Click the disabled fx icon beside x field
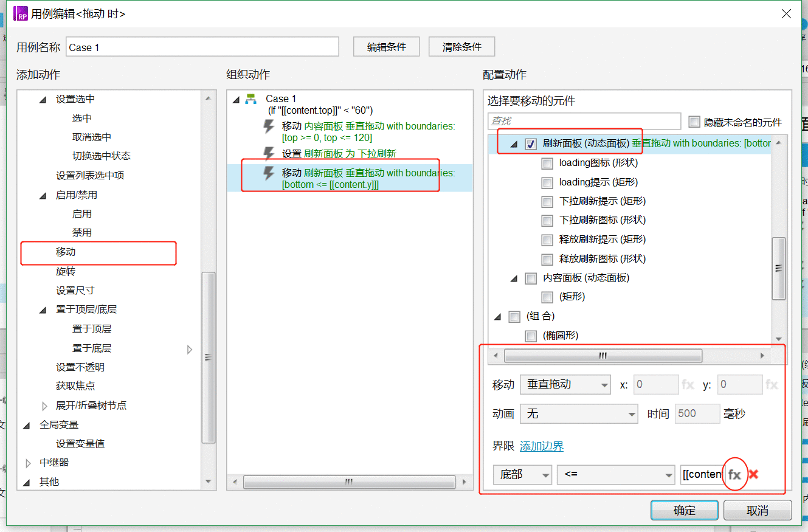Screen dimensions: 808x532 click(x=688, y=384)
